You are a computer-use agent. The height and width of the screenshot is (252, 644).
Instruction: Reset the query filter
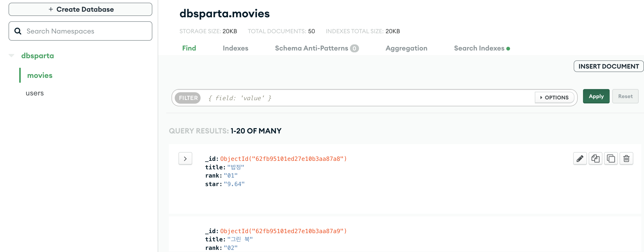(x=625, y=96)
